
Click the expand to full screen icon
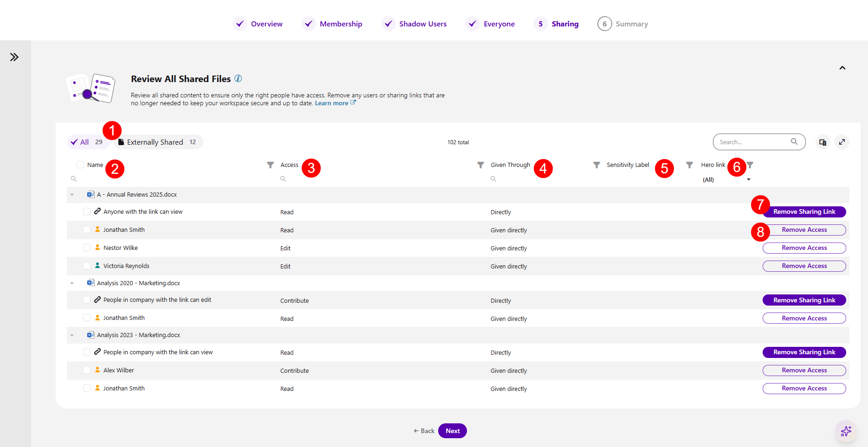click(x=842, y=142)
